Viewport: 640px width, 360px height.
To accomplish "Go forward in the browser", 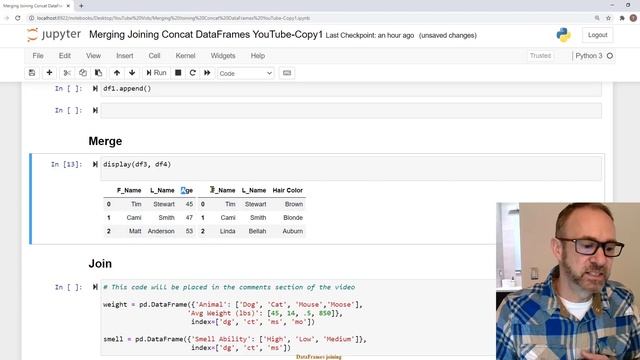I will coord(7,18).
